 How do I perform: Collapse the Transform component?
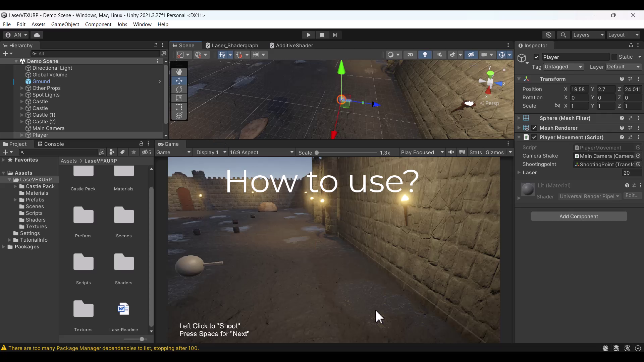[x=519, y=79]
